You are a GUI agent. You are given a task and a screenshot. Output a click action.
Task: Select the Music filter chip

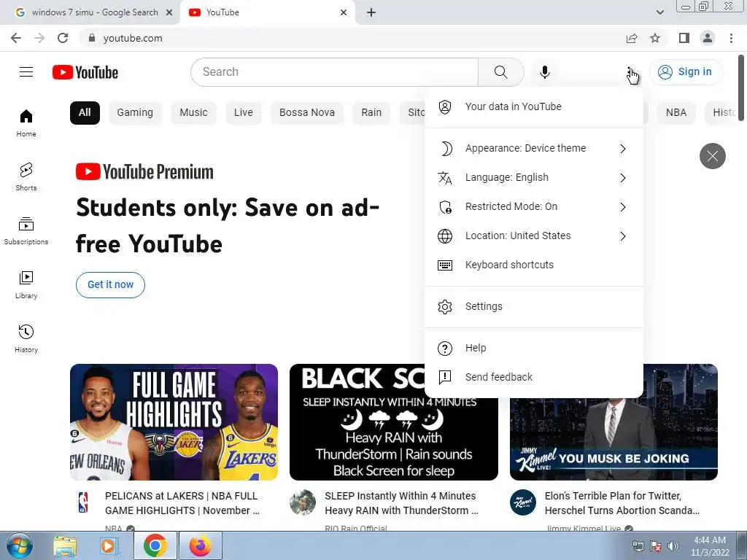coord(193,113)
